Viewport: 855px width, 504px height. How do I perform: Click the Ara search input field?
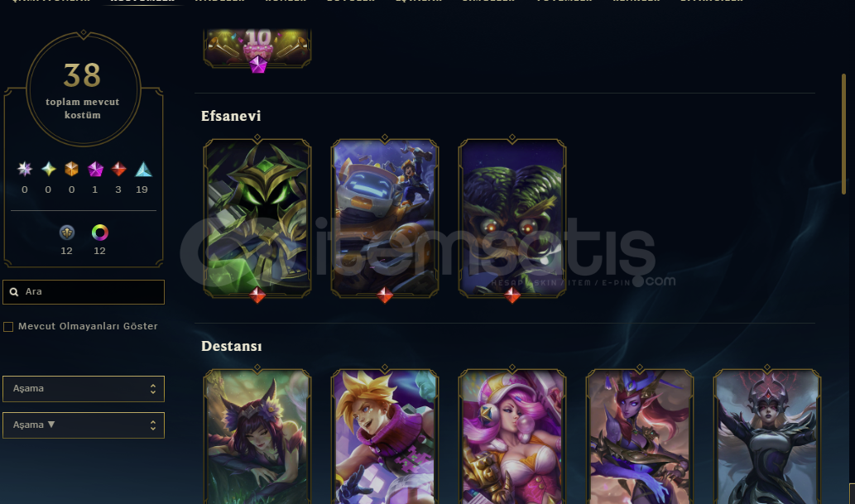pyautogui.click(x=84, y=292)
